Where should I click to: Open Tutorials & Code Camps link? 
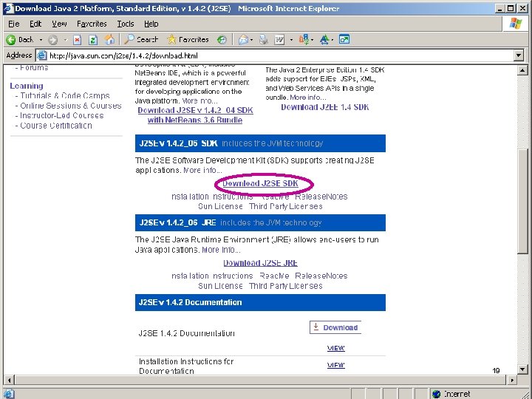pos(65,95)
